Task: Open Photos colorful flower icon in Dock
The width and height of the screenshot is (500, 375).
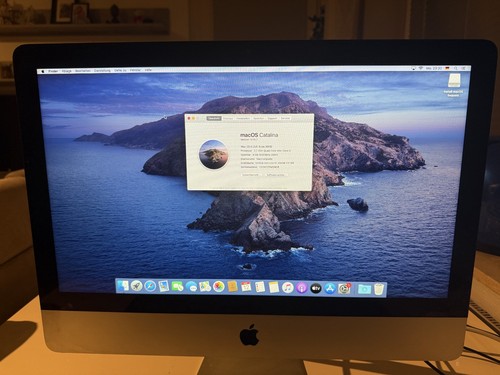Action: [219, 287]
